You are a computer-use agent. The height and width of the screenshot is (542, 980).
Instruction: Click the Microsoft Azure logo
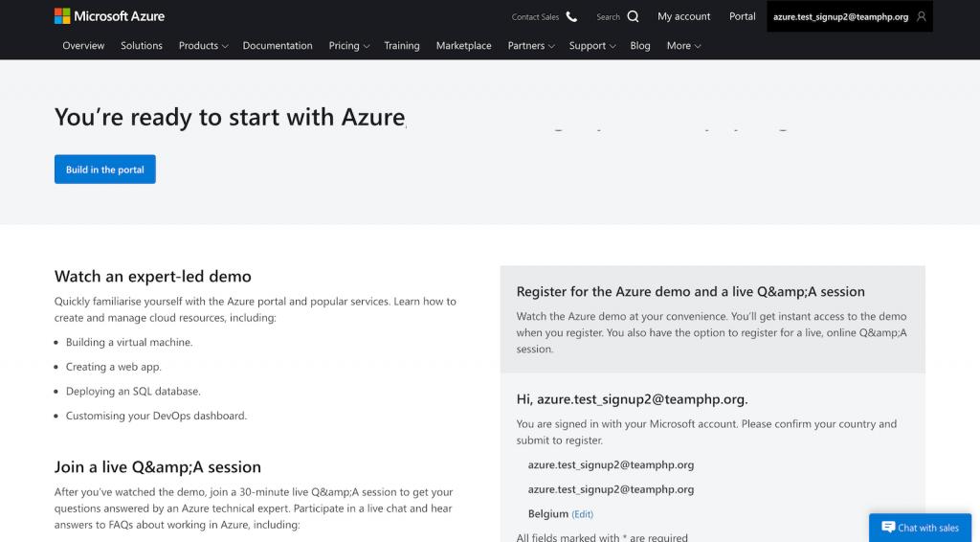click(109, 16)
